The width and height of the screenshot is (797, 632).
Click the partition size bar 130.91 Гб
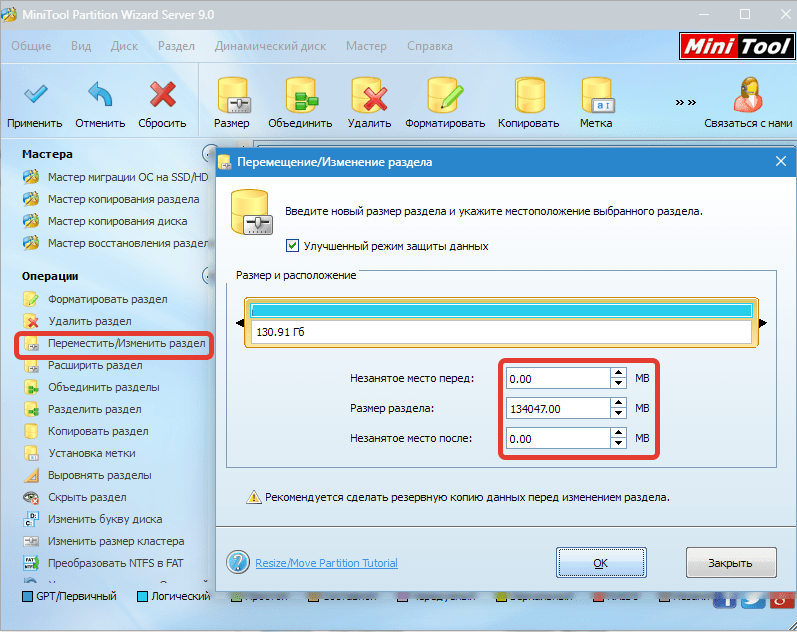point(501,323)
